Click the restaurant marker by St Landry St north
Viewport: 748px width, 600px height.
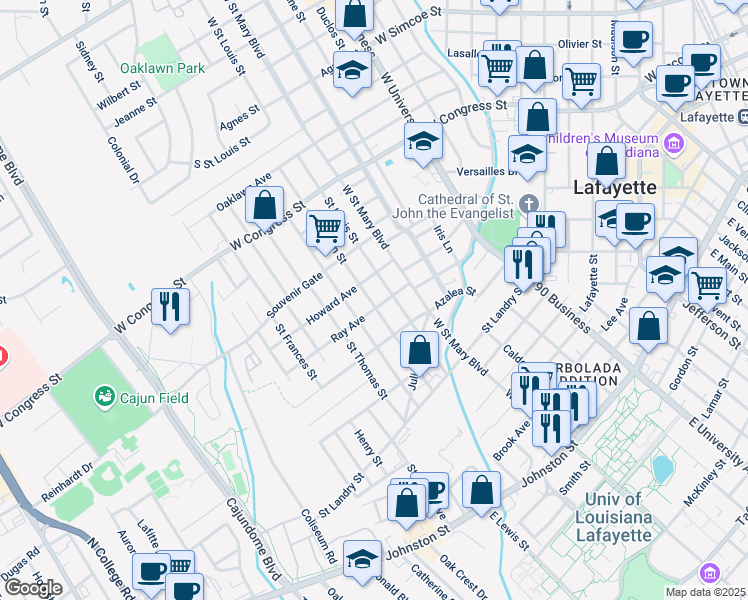tap(523, 266)
